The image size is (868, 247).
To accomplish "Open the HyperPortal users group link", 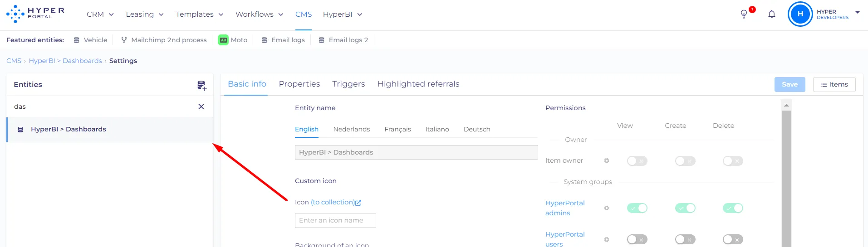I will point(565,239).
